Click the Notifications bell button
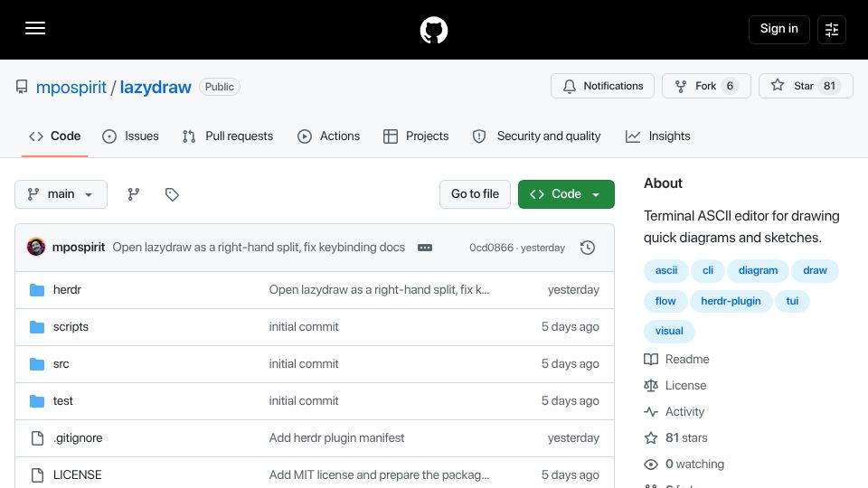Viewport: 868px width, 488px height. pos(602,86)
